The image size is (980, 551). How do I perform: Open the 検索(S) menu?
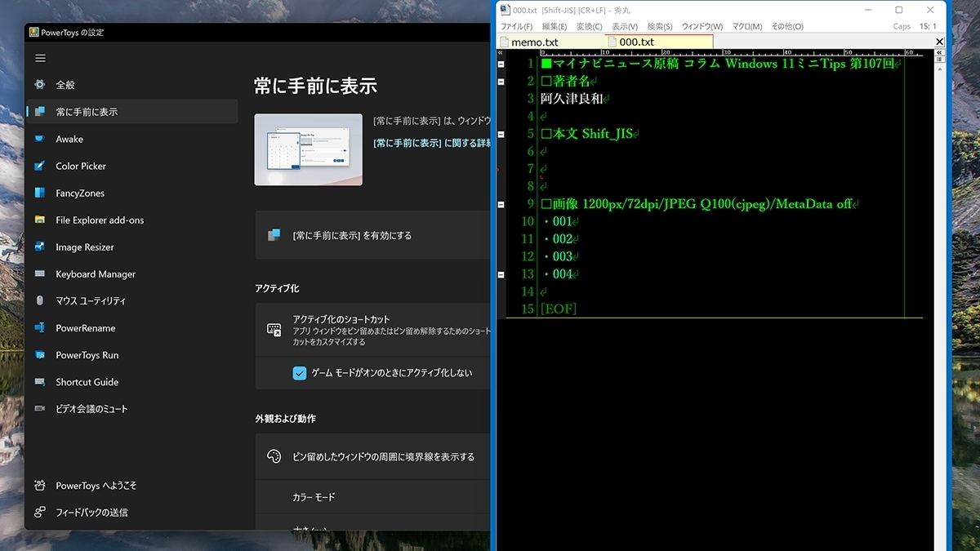pos(660,27)
